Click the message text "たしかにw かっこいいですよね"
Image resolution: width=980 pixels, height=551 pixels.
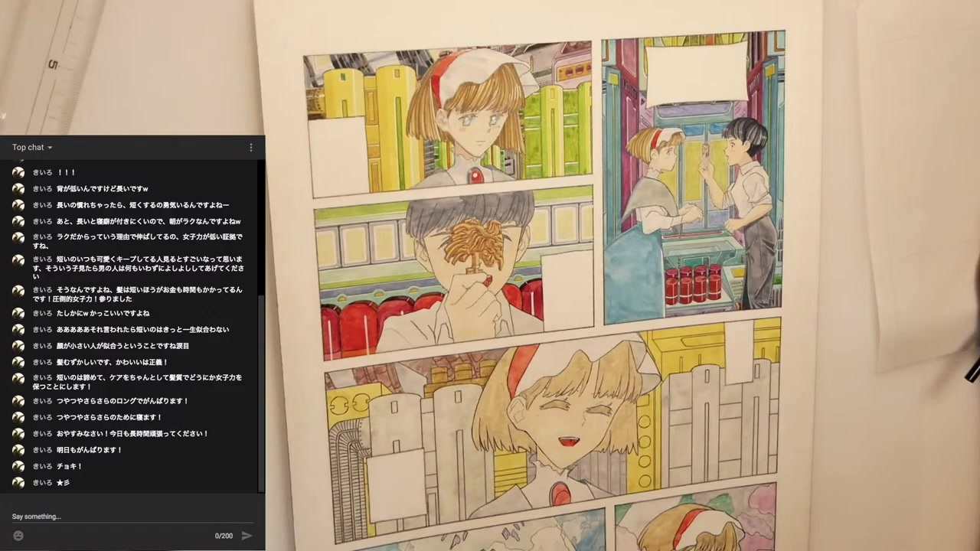(103, 313)
